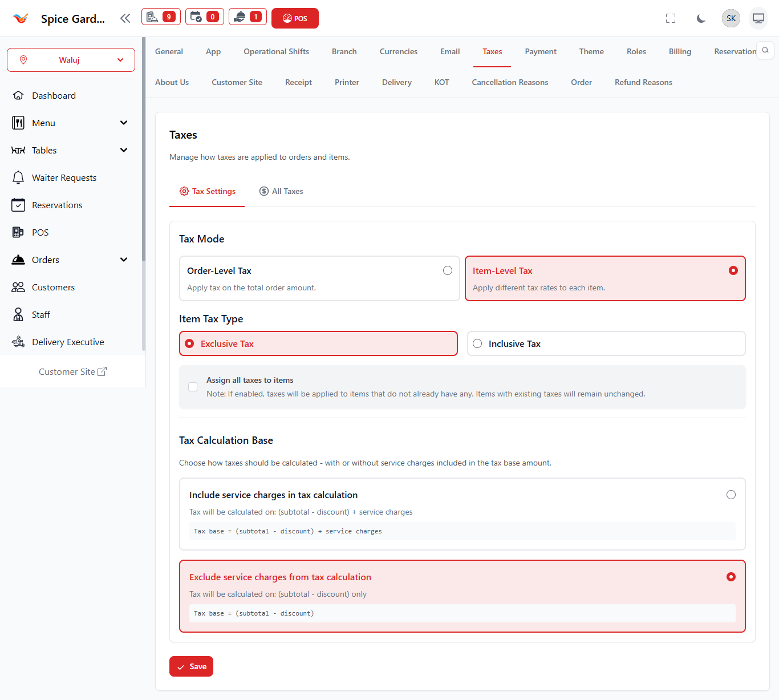This screenshot has width=779, height=700.
Task: Open today's orders icon with badge 9
Action: (x=161, y=17)
